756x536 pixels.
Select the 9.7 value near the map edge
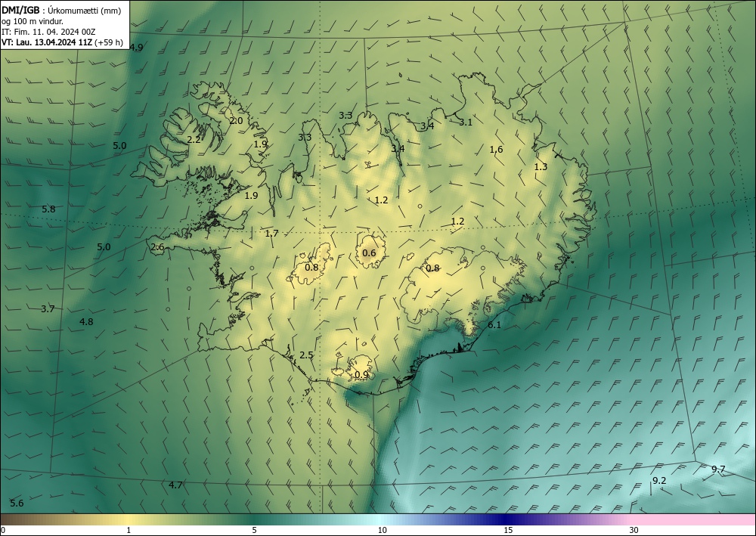(718, 469)
